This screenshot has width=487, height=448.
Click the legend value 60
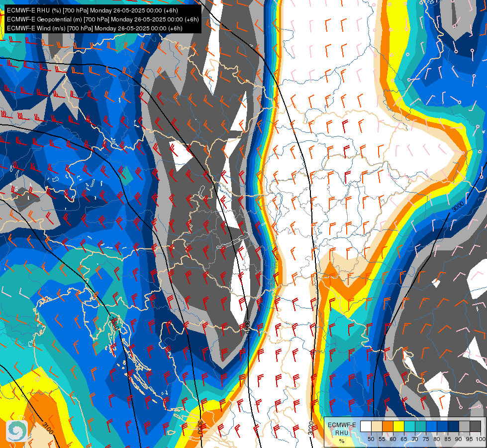(x=393, y=439)
